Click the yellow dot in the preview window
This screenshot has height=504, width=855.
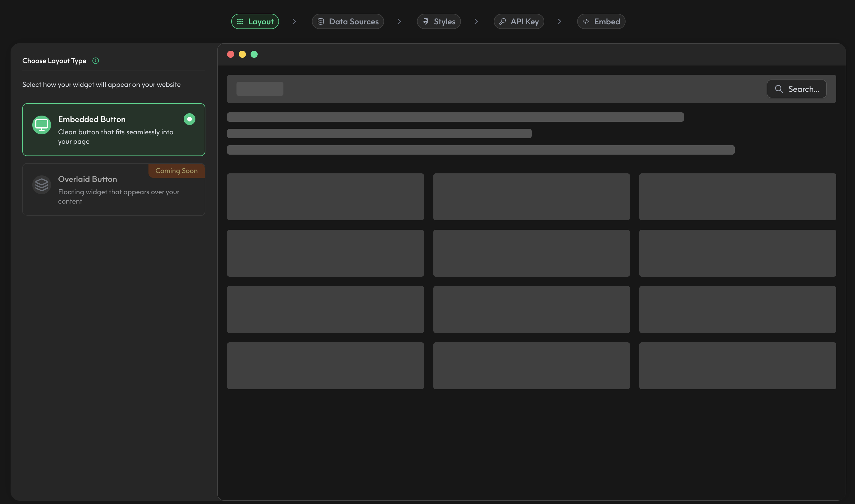click(x=243, y=54)
